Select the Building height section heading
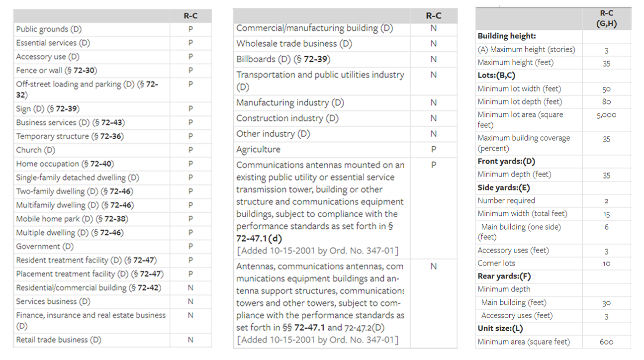644x360 pixels. pyautogui.click(x=507, y=36)
